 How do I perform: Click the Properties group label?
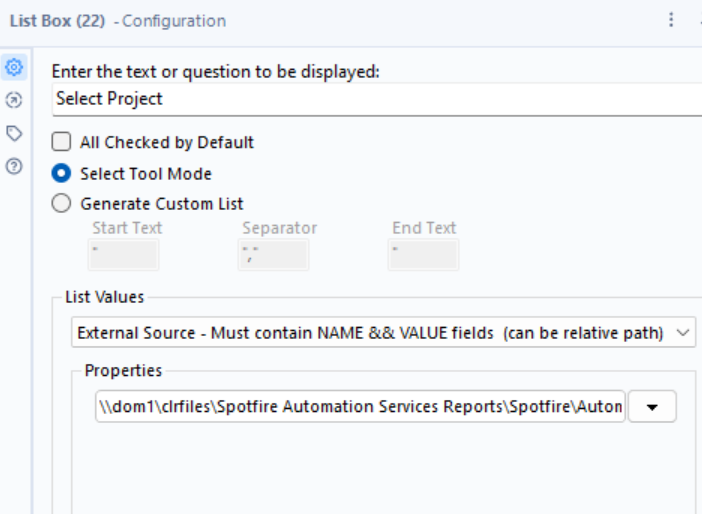point(123,370)
